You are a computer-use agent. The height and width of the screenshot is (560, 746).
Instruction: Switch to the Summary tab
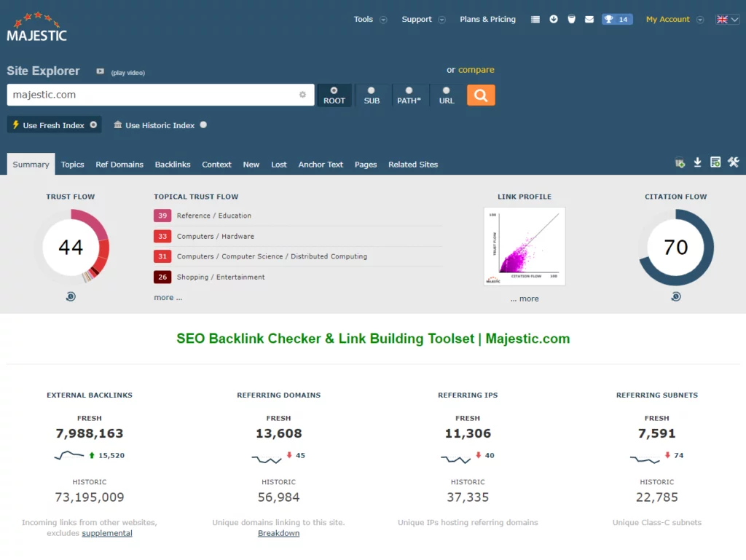pyautogui.click(x=31, y=165)
